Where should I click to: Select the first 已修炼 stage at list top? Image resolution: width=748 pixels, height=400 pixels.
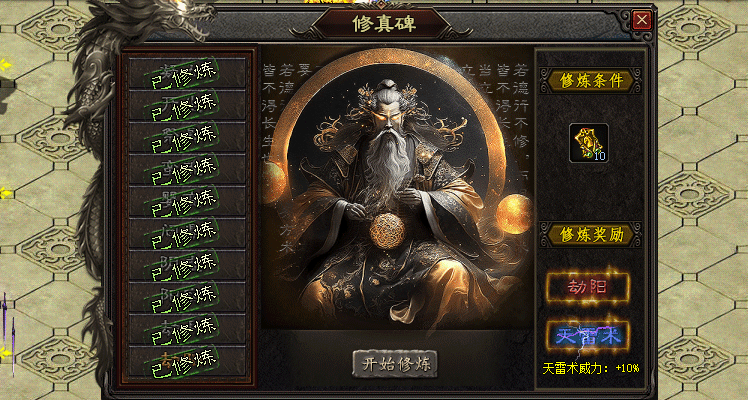tap(187, 72)
